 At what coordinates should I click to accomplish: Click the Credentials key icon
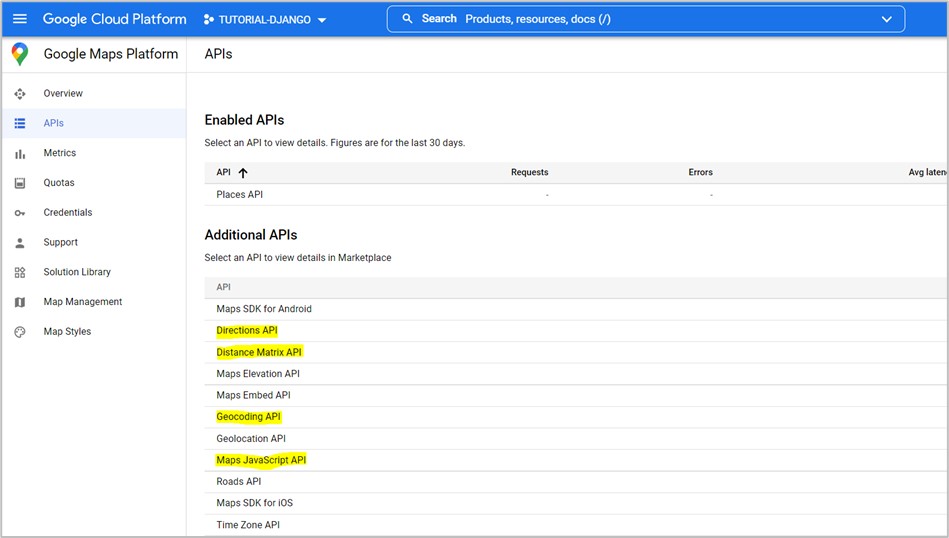(x=20, y=213)
